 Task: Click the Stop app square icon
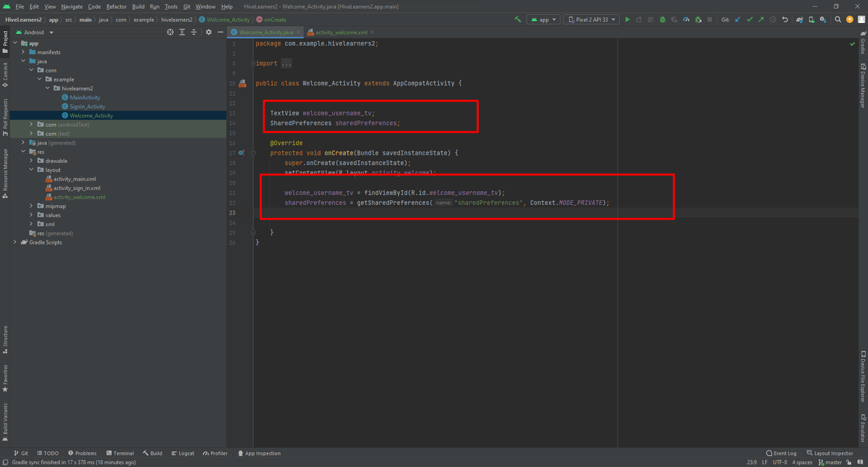710,20
